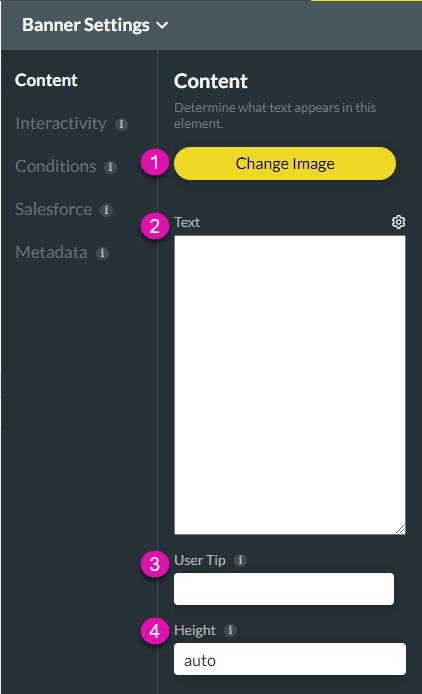Open the Metadata tab
This screenshot has width=422, height=694.
[51, 252]
